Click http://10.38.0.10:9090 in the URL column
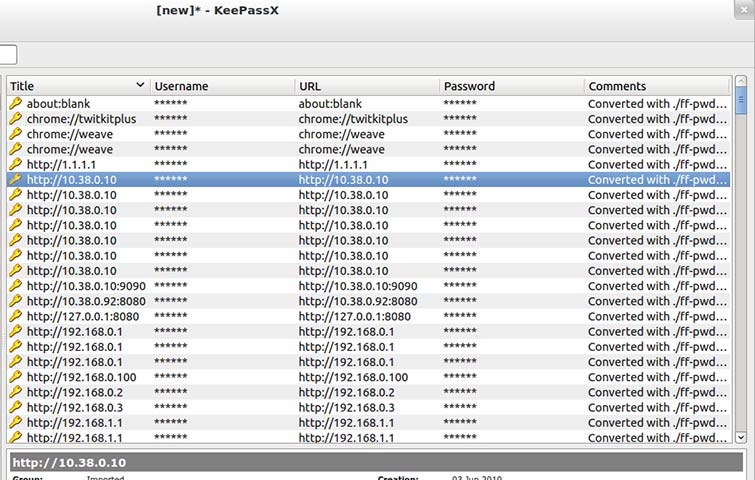755x480 pixels. coord(358,286)
